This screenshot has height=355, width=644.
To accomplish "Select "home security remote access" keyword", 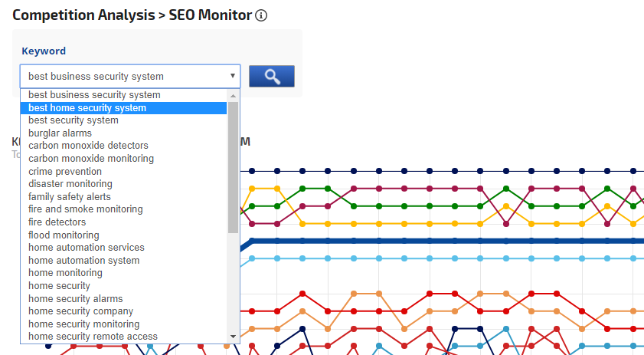I will (x=93, y=337).
